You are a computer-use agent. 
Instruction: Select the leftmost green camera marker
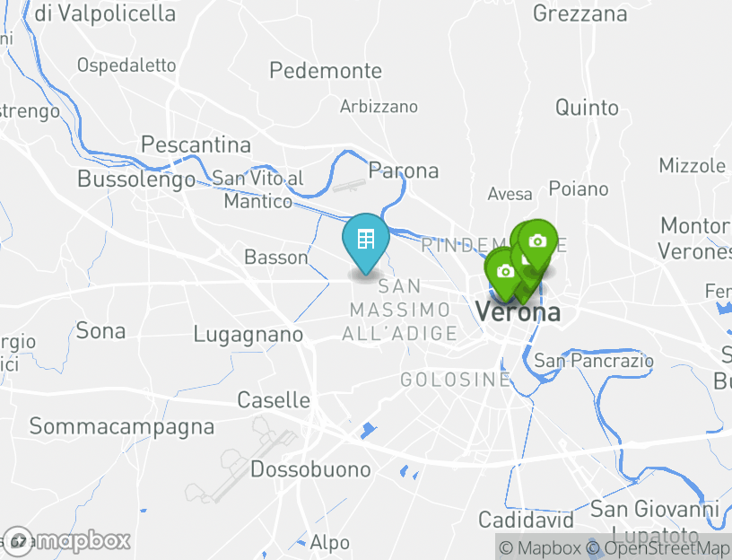[504, 274]
